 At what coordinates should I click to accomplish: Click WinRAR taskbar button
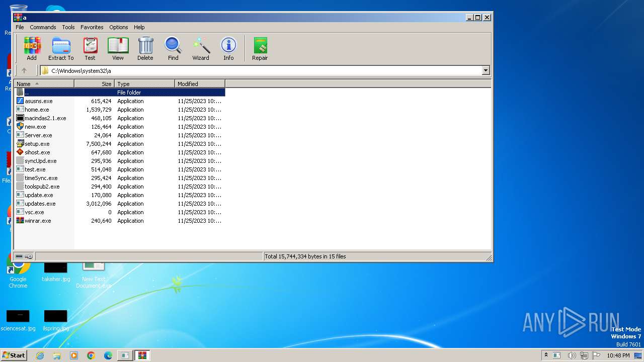142,355
